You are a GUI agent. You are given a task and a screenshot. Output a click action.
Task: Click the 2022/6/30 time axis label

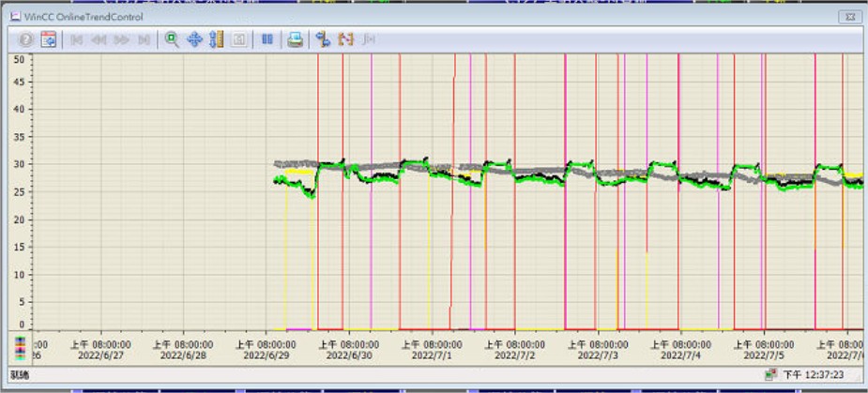point(348,356)
